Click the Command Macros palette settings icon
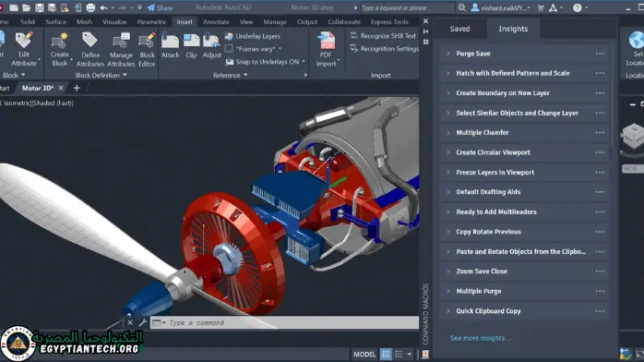This screenshot has height=362, width=644. click(x=425, y=42)
